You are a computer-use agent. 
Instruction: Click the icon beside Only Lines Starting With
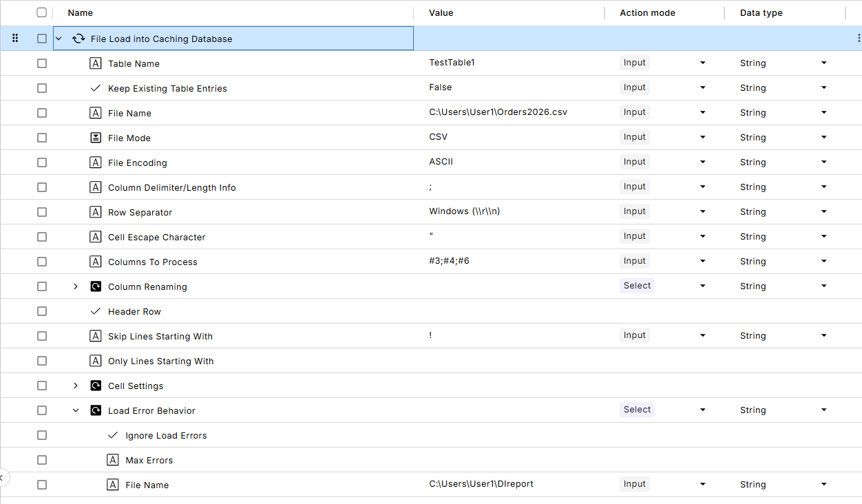click(x=96, y=361)
